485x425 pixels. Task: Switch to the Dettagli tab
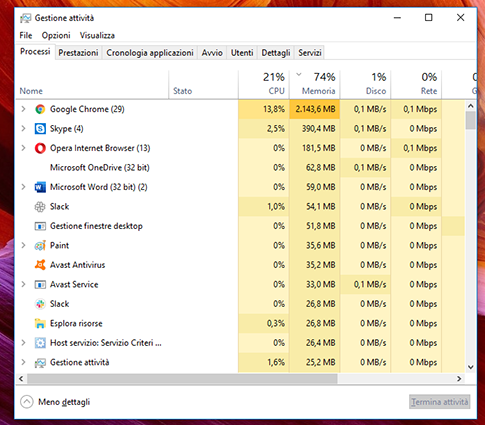[x=276, y=53]
